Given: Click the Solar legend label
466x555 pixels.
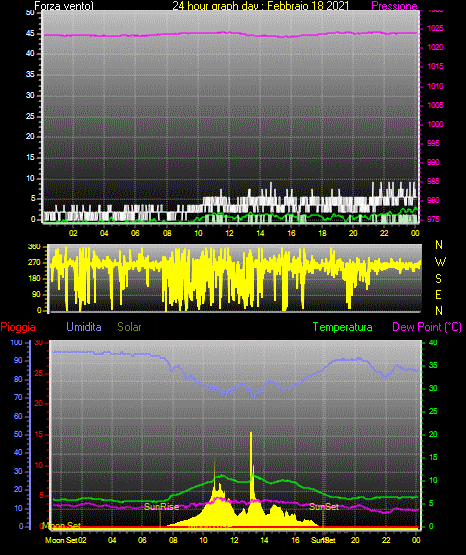Looking at the screenshot, I should 130,327.
